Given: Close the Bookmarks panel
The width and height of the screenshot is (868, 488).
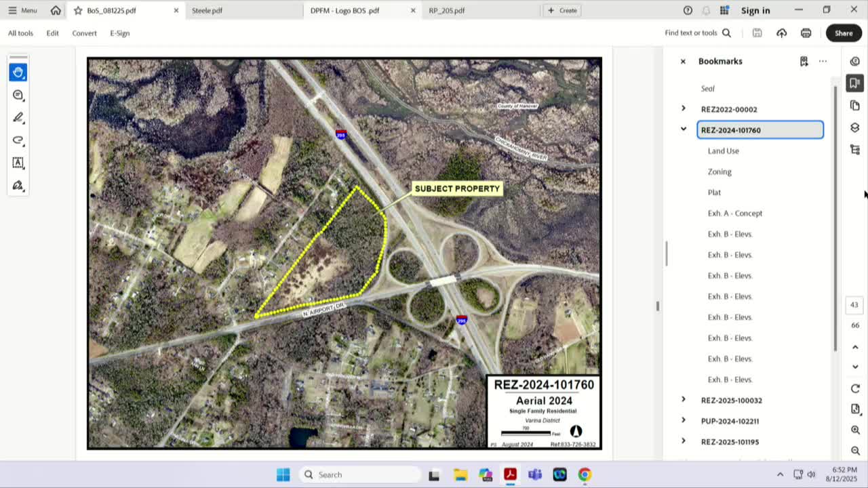Looking at the screenshot, I should click(683, 61).
